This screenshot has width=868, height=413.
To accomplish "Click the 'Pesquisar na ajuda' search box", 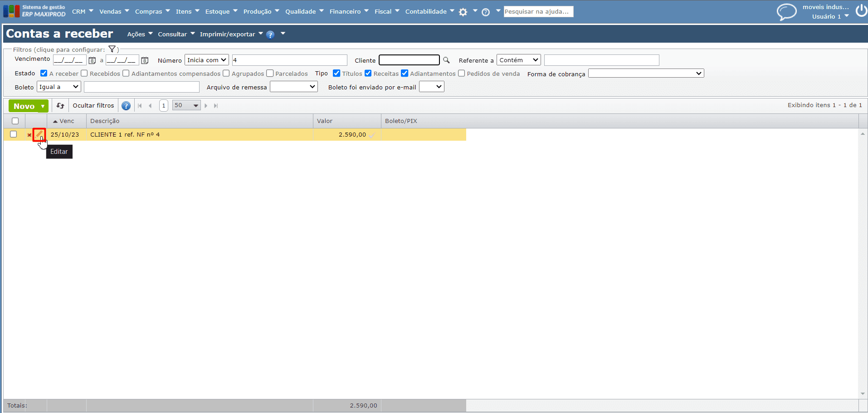I will tap(538, 11).
